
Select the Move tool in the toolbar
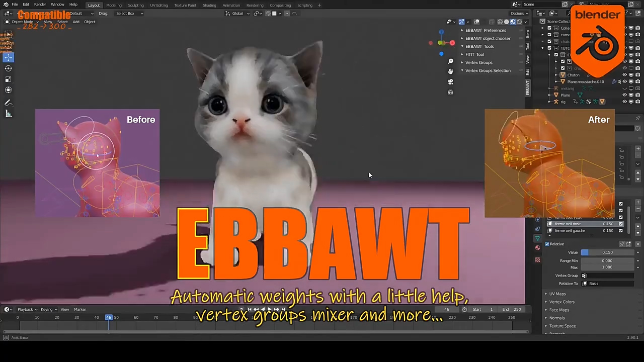coord(8,57)
